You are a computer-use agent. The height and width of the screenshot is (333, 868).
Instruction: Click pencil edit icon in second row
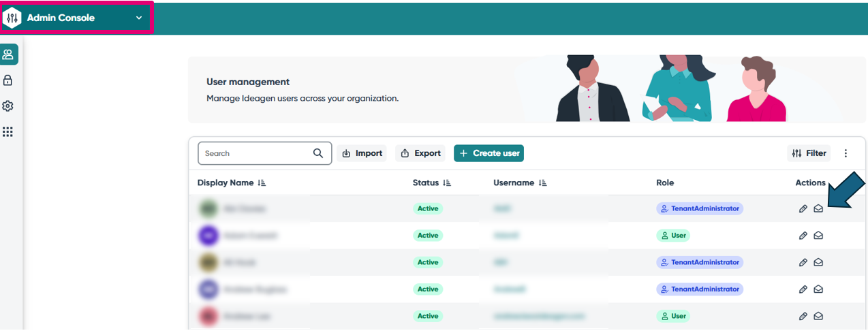coord(803,236)
